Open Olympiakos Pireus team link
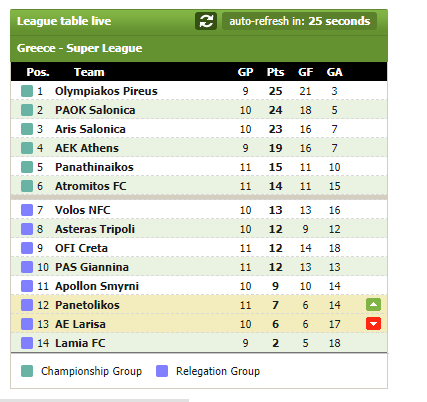Image resolution: width=427 pixels, height=402 pixels. [106, 91]
